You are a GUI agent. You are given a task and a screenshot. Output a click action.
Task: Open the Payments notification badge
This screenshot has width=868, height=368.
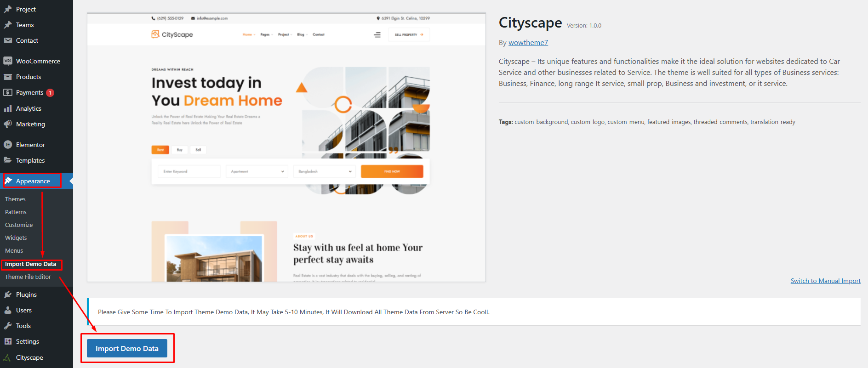(50, 93)
